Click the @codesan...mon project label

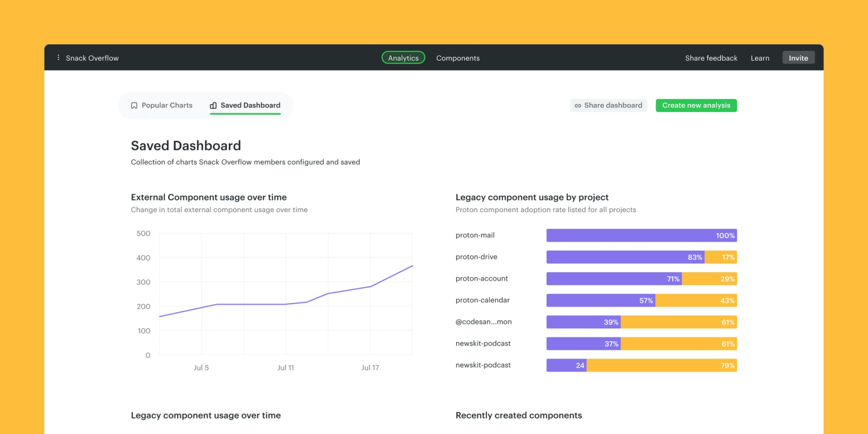(484, 322)
